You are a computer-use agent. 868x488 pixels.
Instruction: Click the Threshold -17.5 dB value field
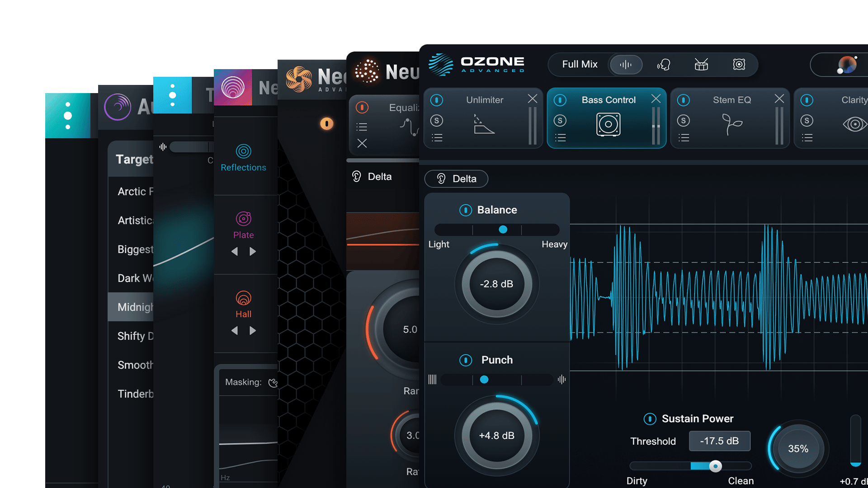719,441
